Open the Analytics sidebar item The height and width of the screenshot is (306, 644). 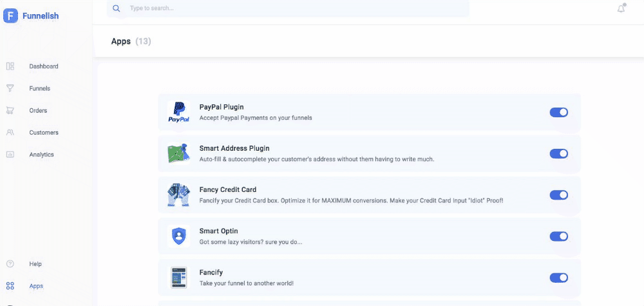[x=41, y=155]
